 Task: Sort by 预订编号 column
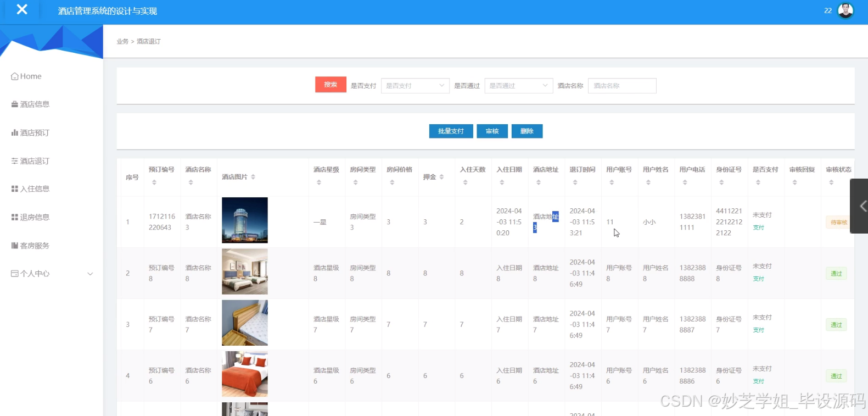tap(154, 182)
